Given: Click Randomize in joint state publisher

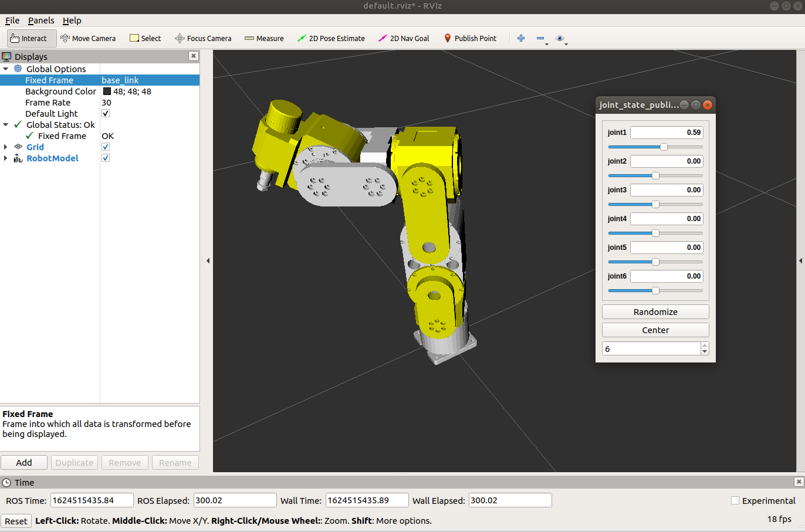Looking at the screenshot, I should pos(655,311).
